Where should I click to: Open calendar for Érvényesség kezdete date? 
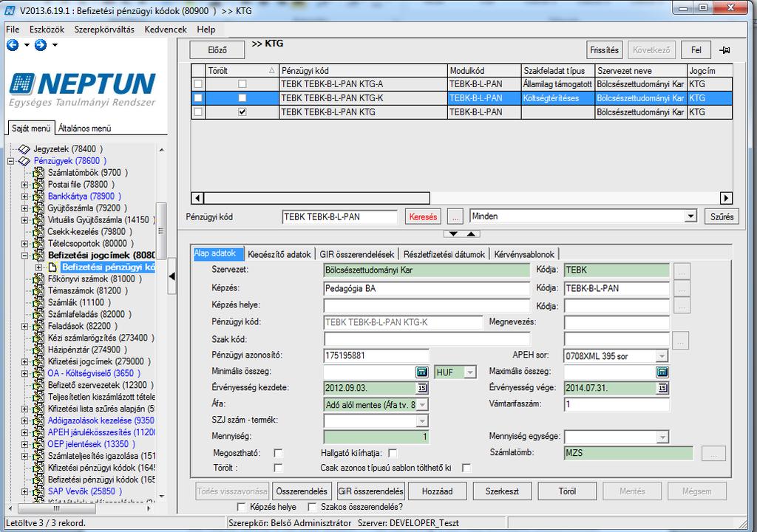pos(422,388)
